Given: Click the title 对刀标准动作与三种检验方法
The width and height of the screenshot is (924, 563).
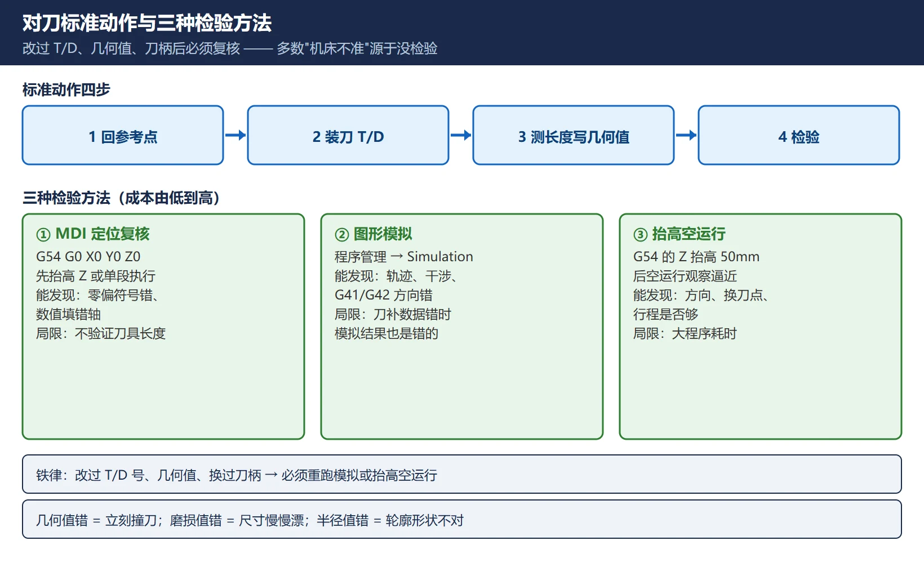Looking at the screenshot, I should [147, 23].
